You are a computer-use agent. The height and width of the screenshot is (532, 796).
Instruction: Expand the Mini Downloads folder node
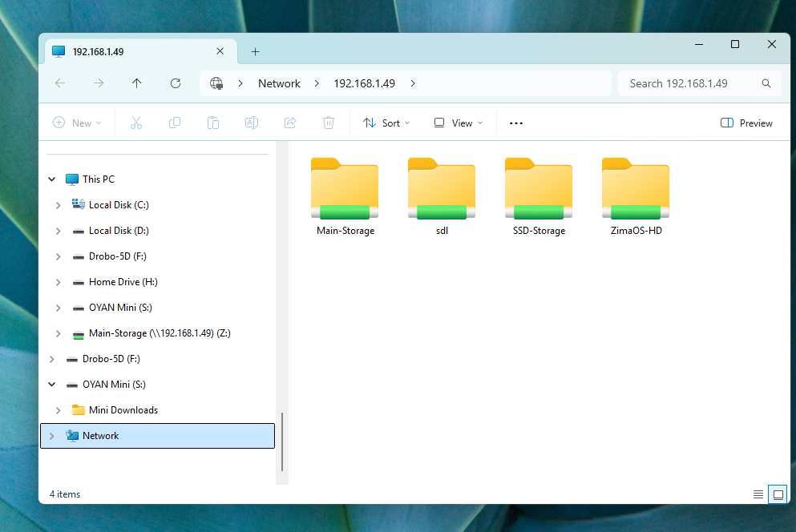click(x=58, y=410)
